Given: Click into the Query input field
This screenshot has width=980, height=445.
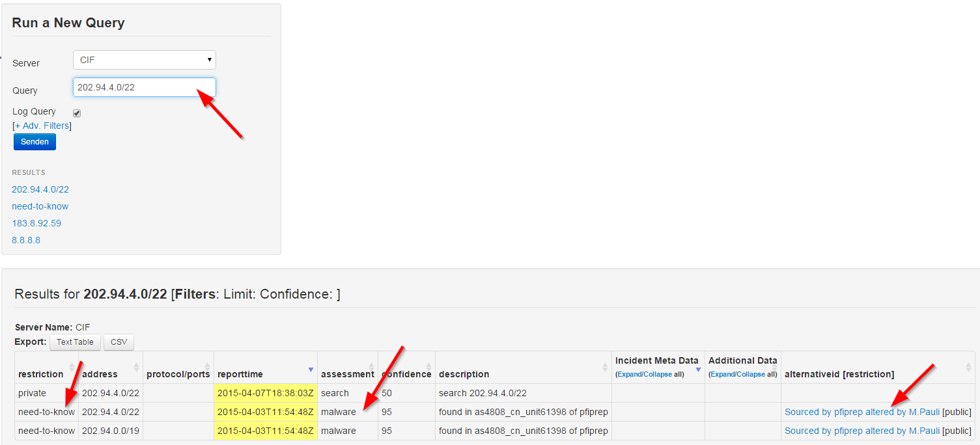Looking at the screenshot, I should click(144, 87).
